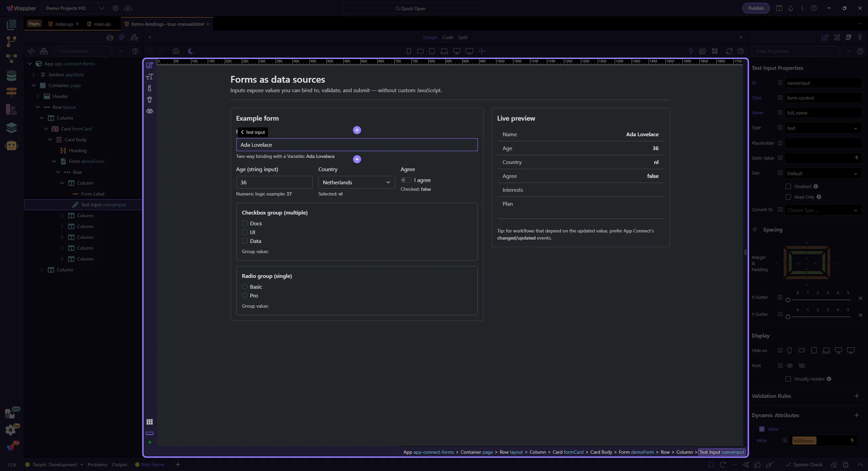Click the eye preview icon in design toolbar
This screenshot has height=471, width=868.
pyautogui.click(x=150, y=111)
